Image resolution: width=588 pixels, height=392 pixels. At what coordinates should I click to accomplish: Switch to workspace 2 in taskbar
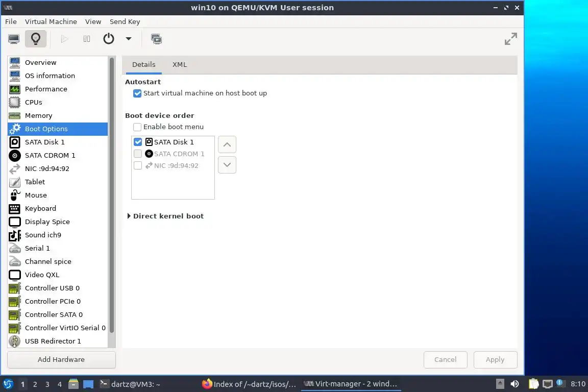35,384
